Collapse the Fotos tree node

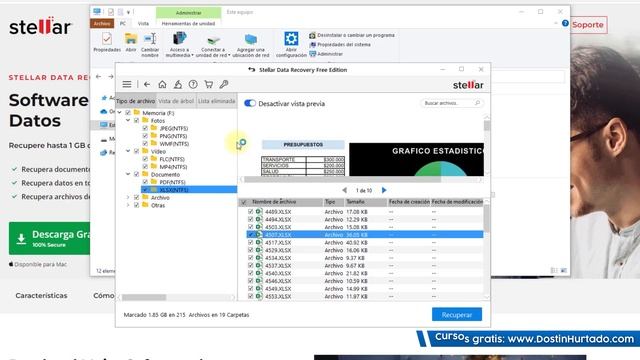128,120
